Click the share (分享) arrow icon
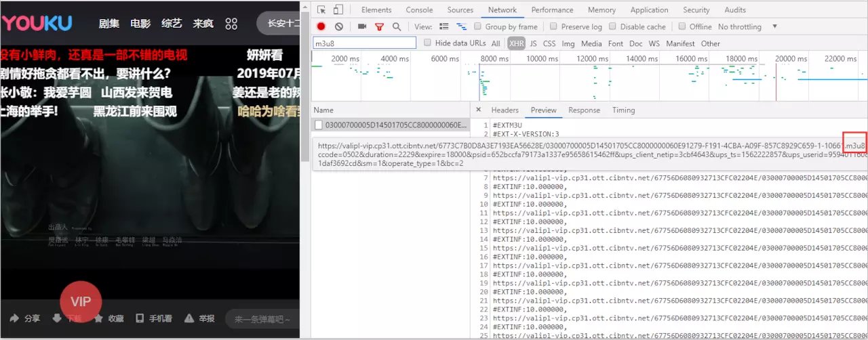868x340 pixels. click(14, 318)
